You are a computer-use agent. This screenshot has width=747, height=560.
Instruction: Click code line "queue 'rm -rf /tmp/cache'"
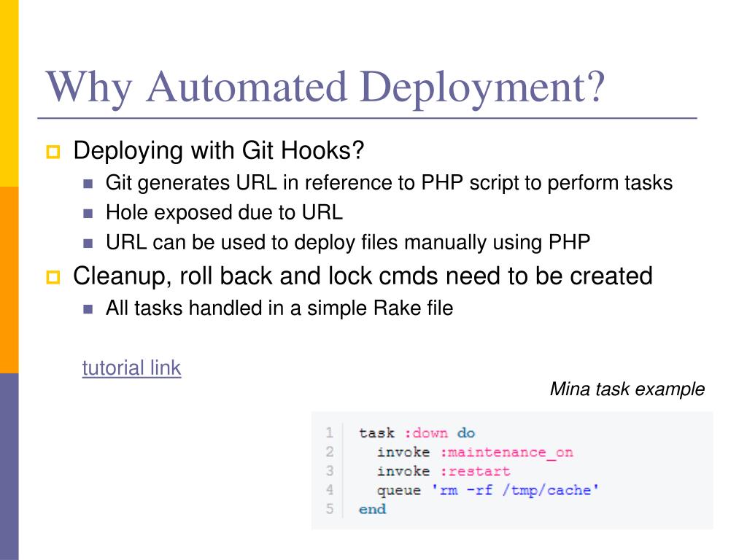click(488, 491)
